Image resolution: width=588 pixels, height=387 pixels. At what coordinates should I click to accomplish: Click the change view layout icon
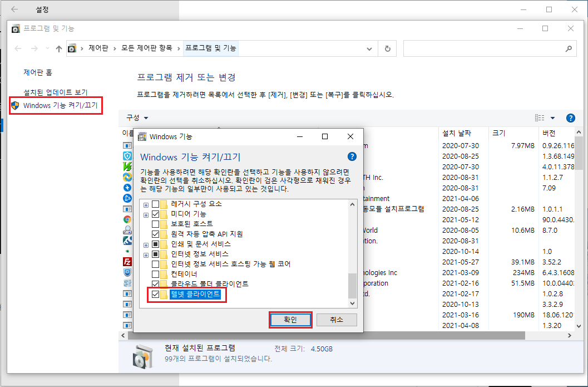(x=539, y=118)
